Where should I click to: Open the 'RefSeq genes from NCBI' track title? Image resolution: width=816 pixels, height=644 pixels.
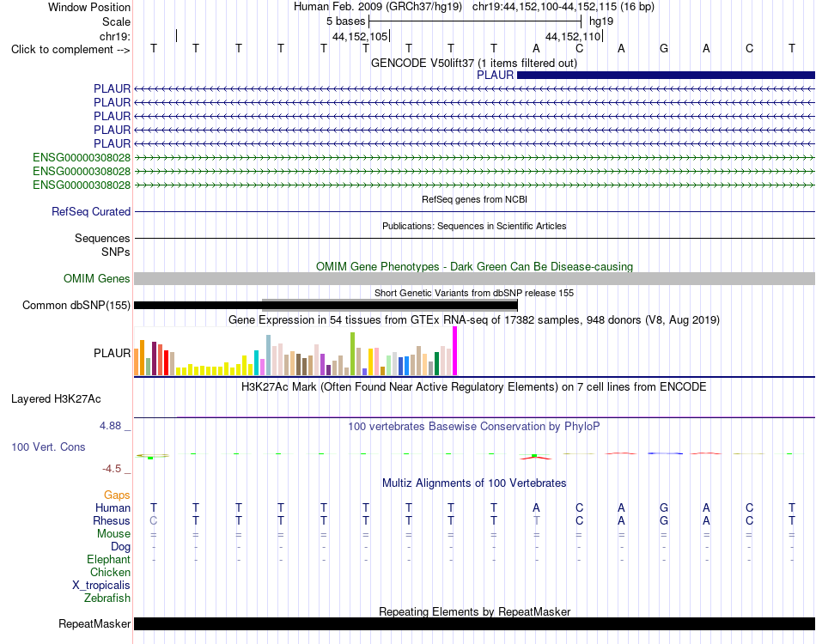point(474,199)
